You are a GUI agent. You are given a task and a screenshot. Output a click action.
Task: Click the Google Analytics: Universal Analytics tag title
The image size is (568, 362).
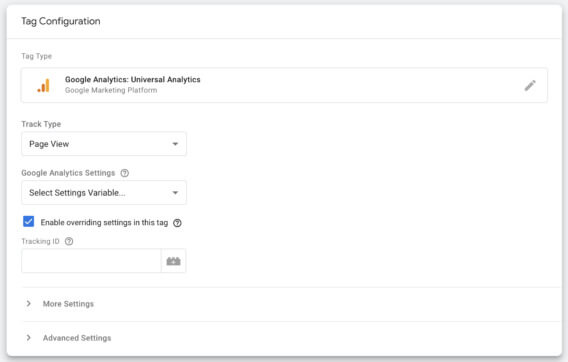point(133,79)
